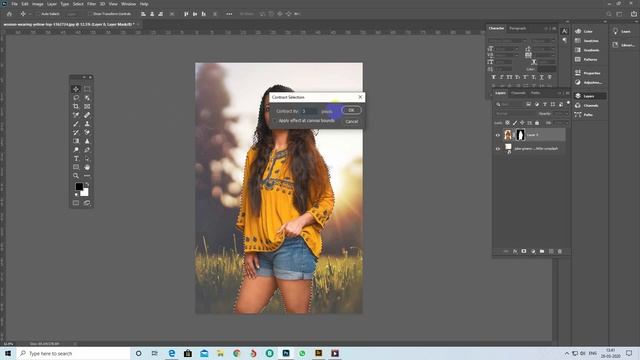Click Cancel in Contract Selection dialog
This screenshot has width=640, height=360.
click(x=351, y=122)
